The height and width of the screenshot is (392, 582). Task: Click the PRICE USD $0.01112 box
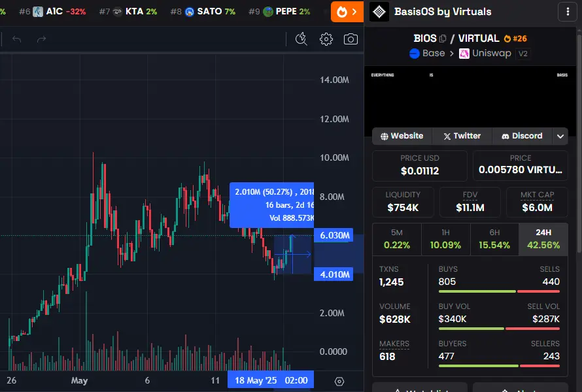[419, 166]
